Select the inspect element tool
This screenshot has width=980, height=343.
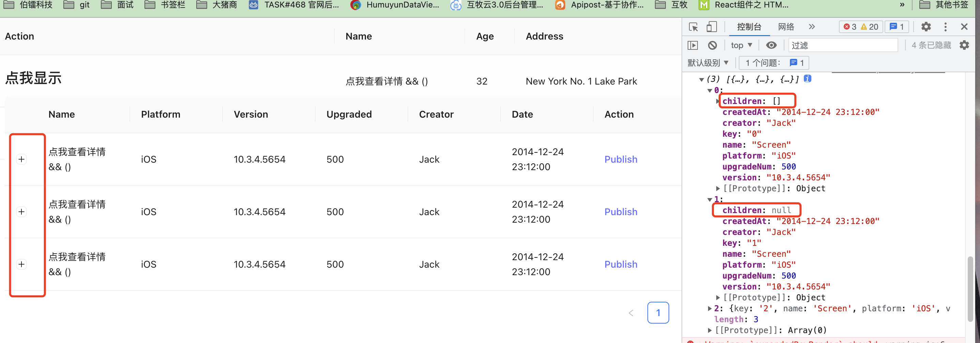[x=693, y=27]
